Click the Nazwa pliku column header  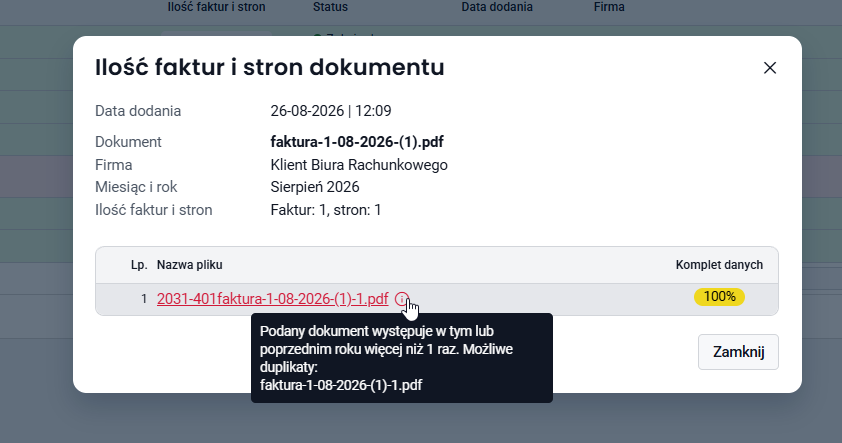190,265
